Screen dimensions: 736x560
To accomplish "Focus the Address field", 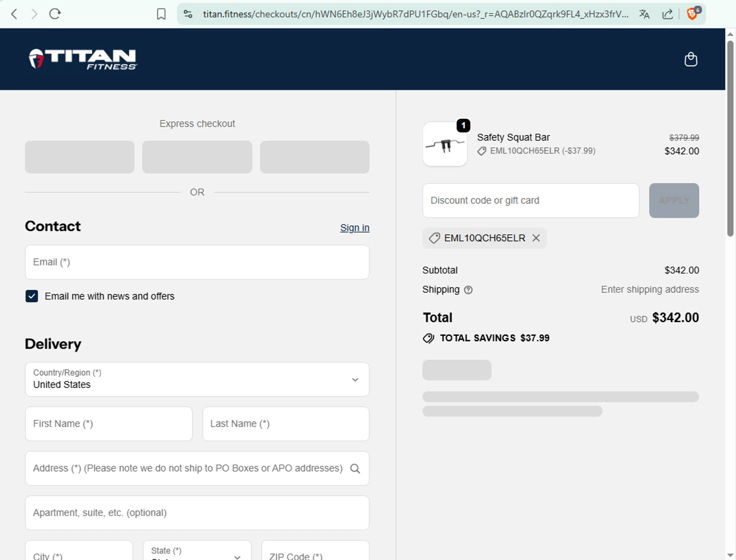I will [197, 468].
